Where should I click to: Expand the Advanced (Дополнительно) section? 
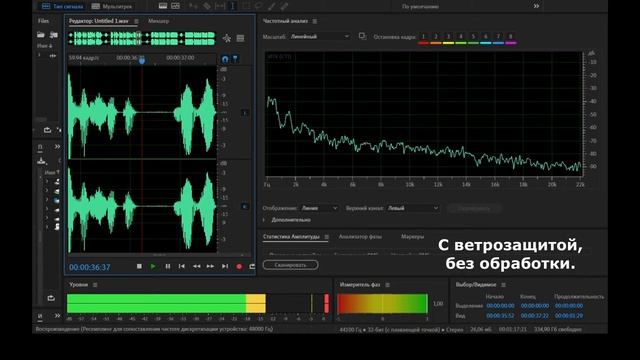(x=264, y=220)
